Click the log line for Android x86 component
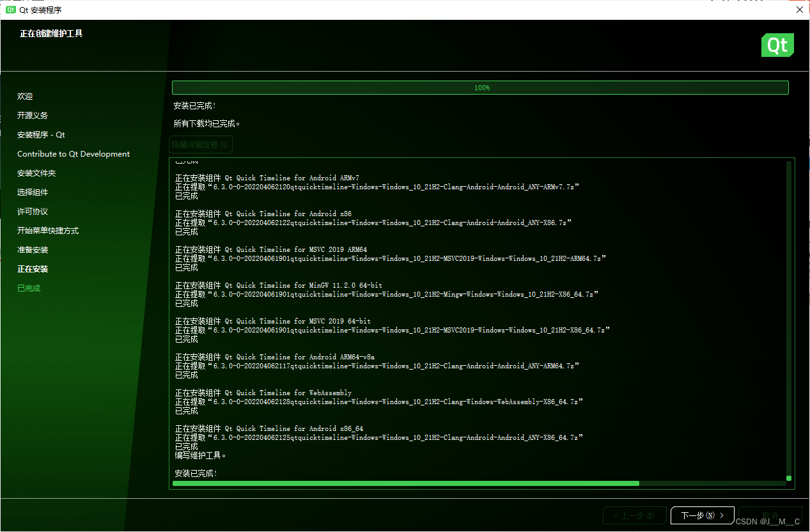This screenshot has height=532, width=810. click(x=263, y=214)
